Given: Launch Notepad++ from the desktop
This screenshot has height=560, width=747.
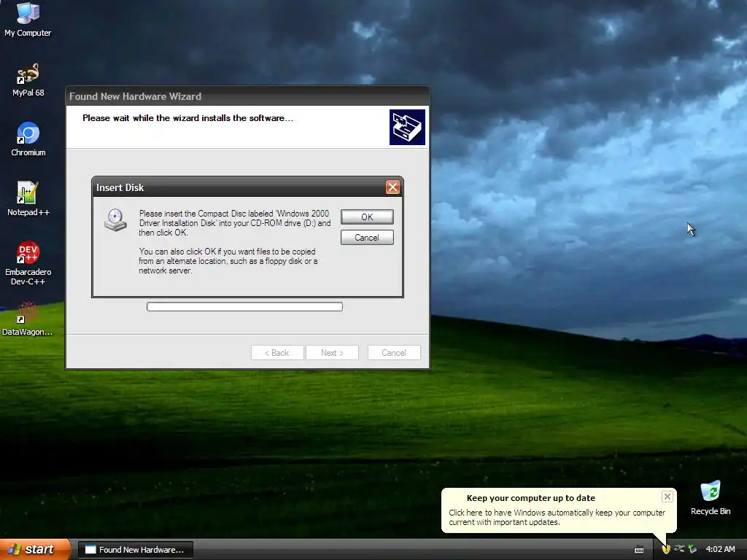Looking at the screenshot, I should [x=28, y=199].
